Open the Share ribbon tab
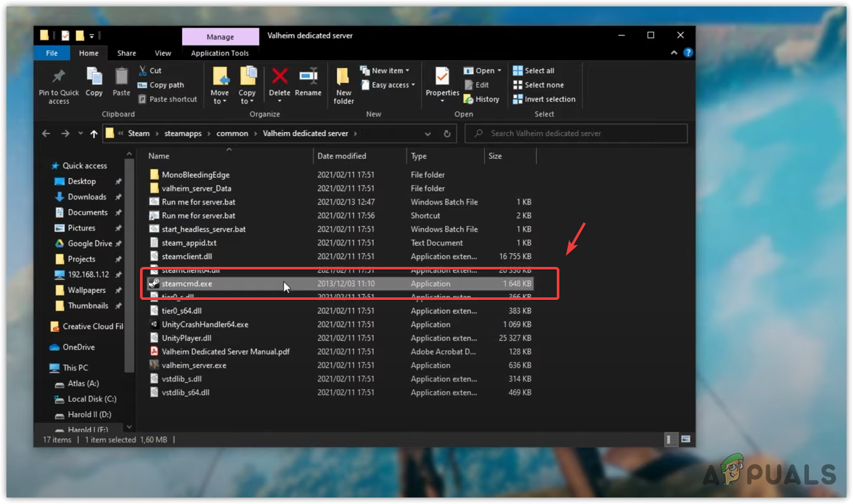 tap(126, 53)
